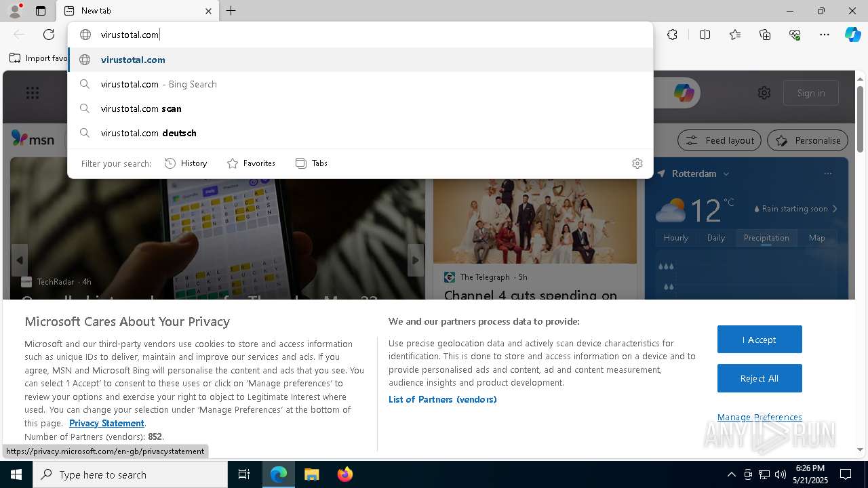This screenshot has width=868, height=488.
Task: Open weather card more options ellipsis
Action: 827,174
